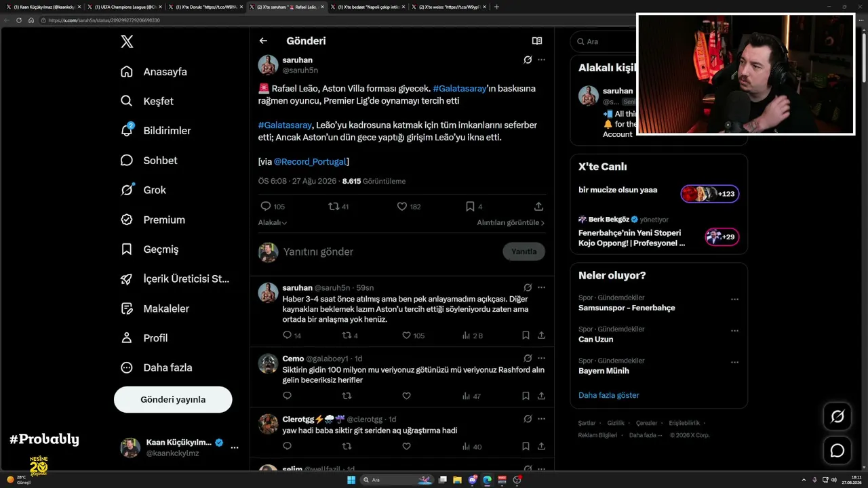Like Cemo's comment

pyautogui.click(x=406, y=396)
